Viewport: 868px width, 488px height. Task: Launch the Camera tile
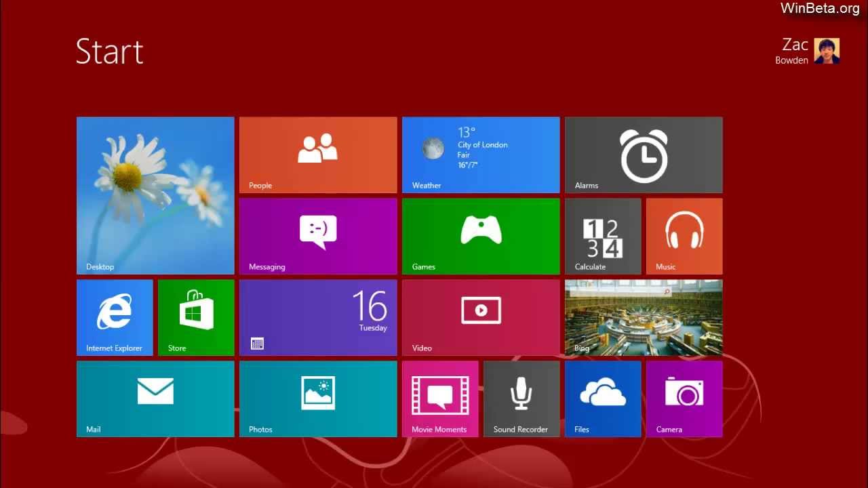684,399
